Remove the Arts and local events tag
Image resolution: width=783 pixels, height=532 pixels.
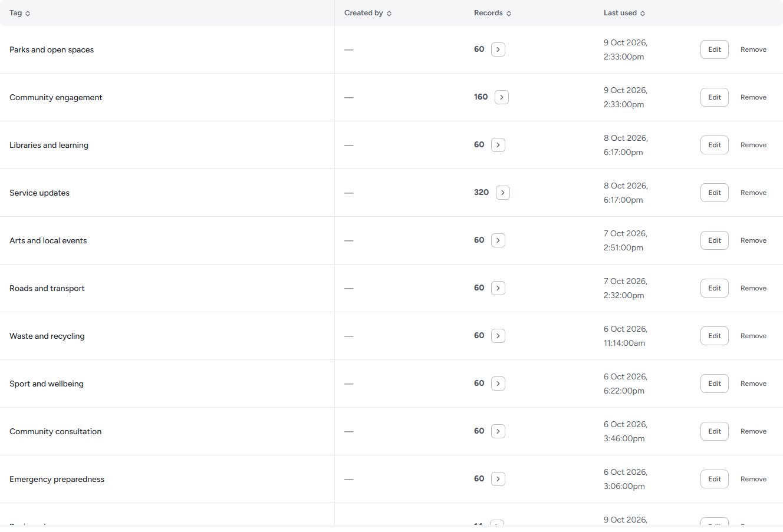tap(754, 240)
